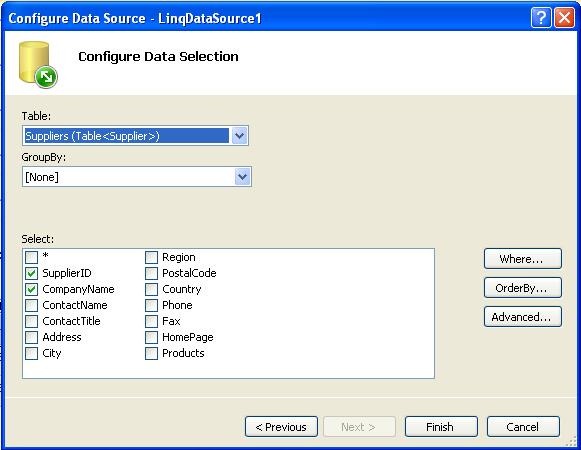Tick the Country checkbox

[151, 289]
